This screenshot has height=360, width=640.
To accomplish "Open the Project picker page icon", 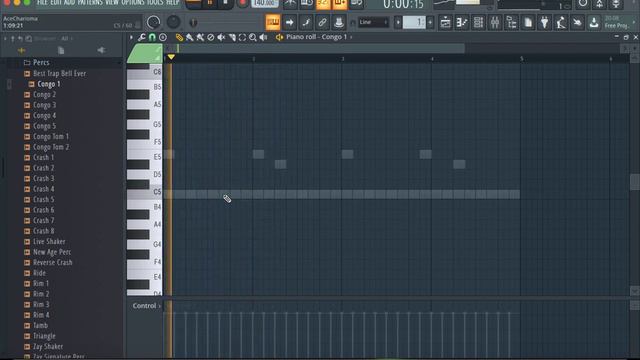I will [528, 22].
